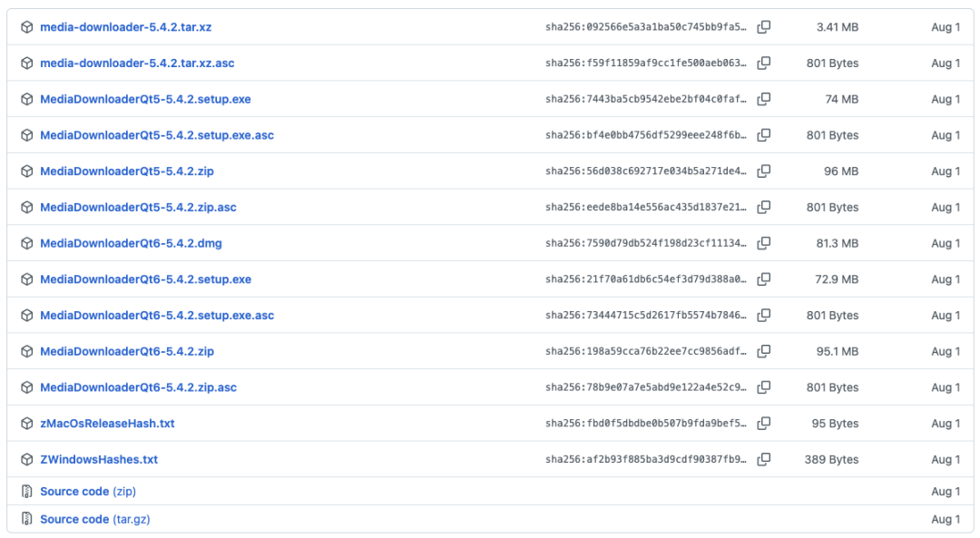Download MediaDownloaderQt6-5.4.2.dmg for macOS
This screenshot has width=980, height=538.
click(x=132, y=243)
